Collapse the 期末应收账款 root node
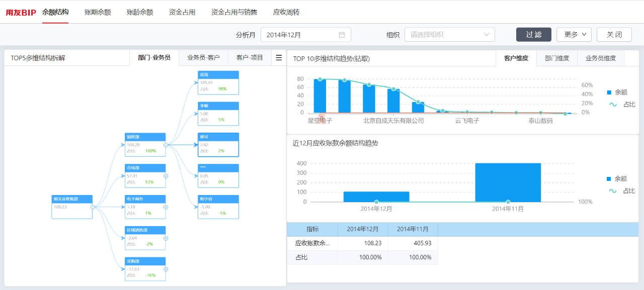The height and width of the screenshot is (290, 644). (x=93, y=207)
